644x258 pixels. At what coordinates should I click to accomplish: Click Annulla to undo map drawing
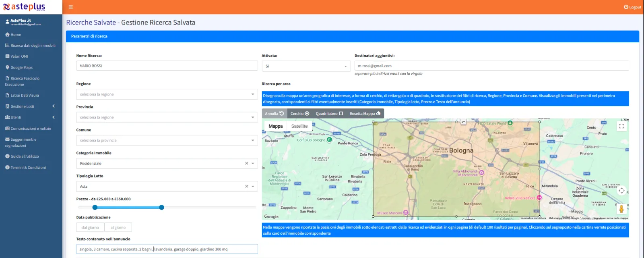(x=275, y=114)
